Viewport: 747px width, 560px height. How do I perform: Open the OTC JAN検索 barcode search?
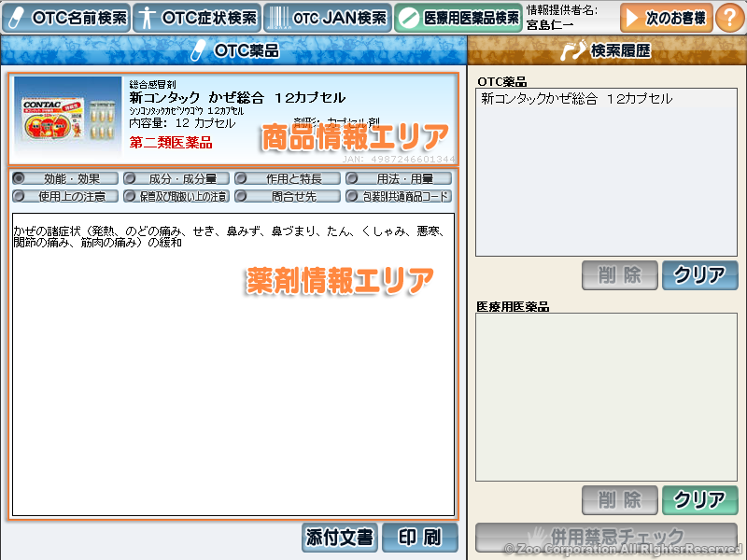click(x=328, y=18)
